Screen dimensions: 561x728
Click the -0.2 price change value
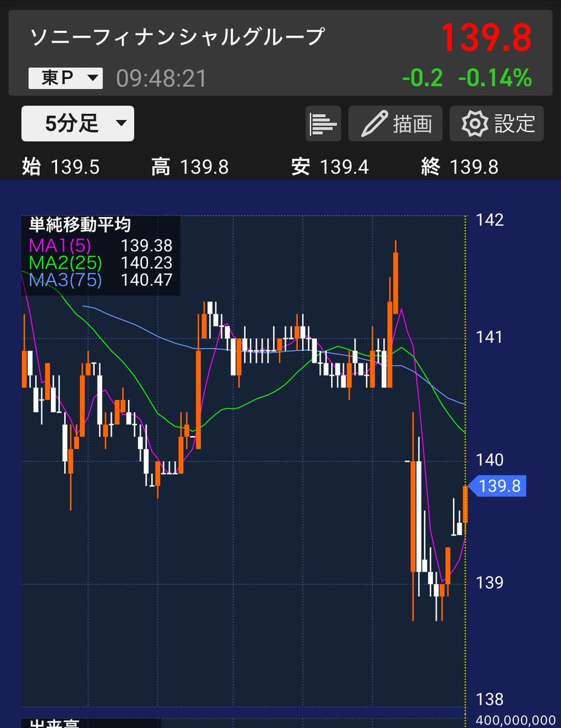pos(422,78)
